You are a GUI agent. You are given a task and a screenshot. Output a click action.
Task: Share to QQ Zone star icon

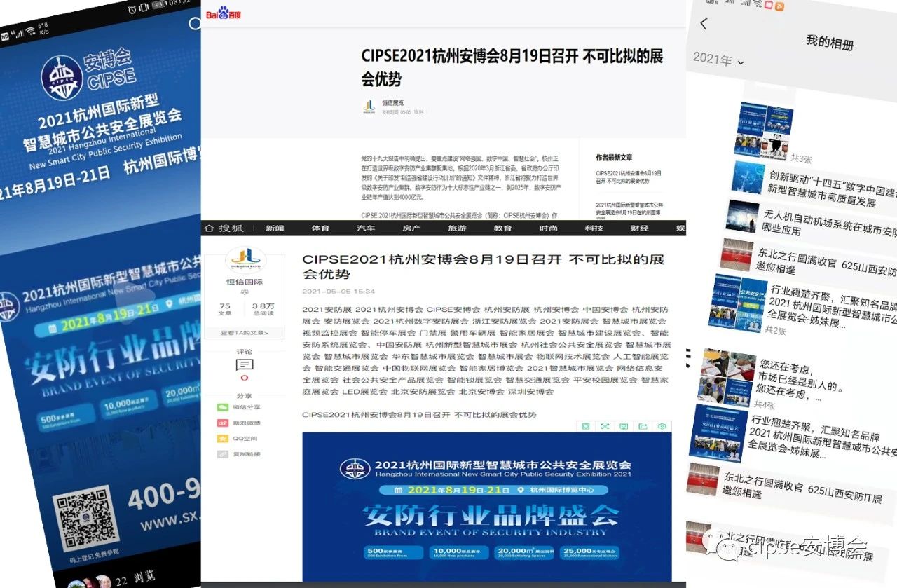click(223, 439)
